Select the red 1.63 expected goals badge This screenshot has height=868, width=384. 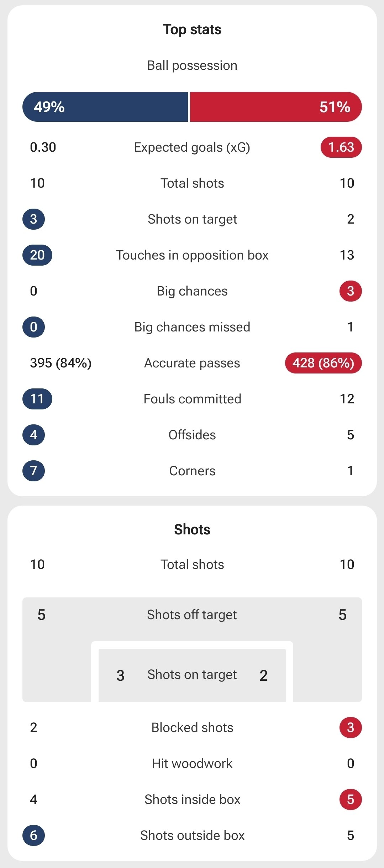click(x=341, y=147)
